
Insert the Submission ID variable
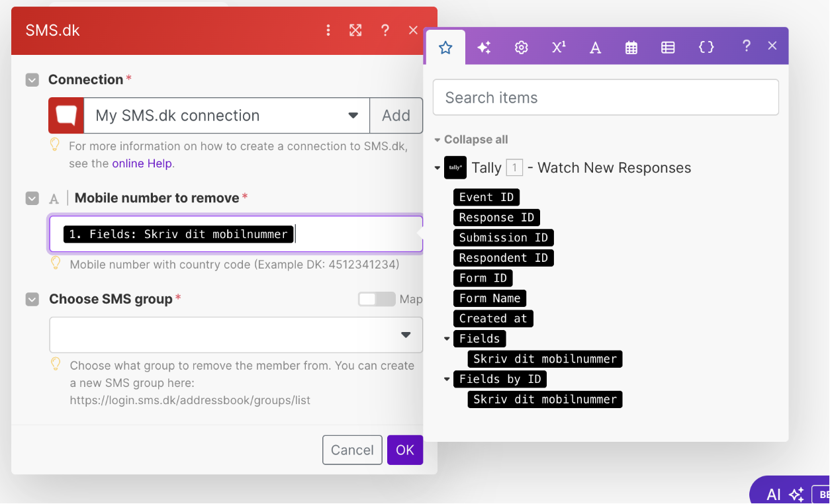[x=504, y=237]
